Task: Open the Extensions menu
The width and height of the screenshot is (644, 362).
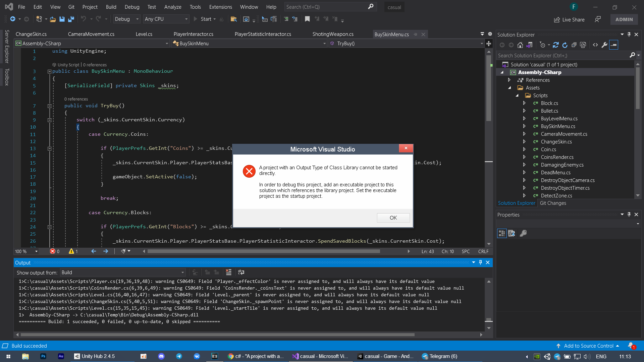Action: pyautogui.click(x=220, y=7)
